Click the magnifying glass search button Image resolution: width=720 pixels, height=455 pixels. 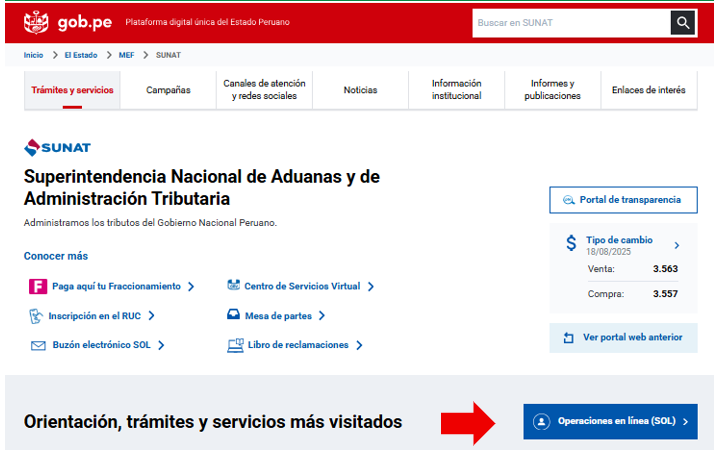click(683, 22)
